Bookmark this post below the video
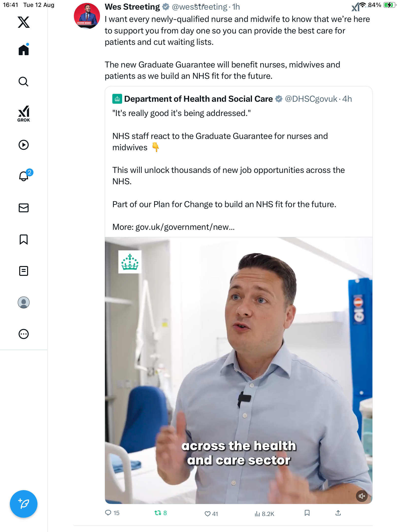The width and height of the screenshot is (399, 532). [307, 513]
